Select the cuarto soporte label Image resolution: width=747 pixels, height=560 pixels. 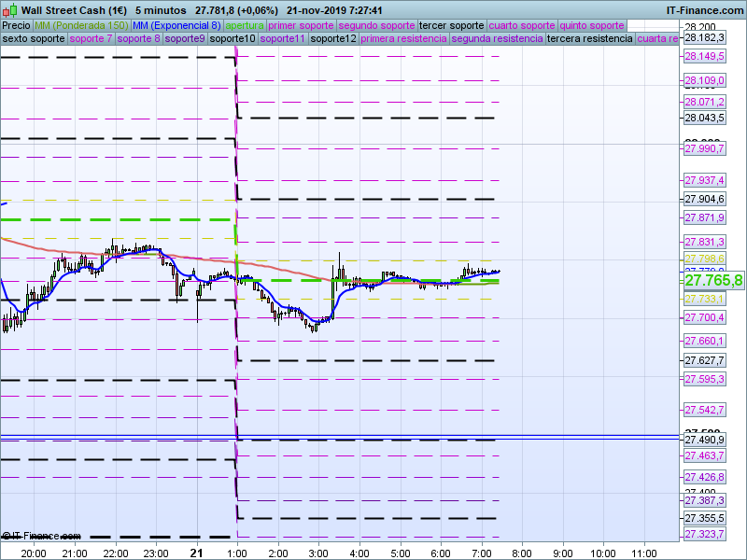pyautogui.click(x=523, y=25)
